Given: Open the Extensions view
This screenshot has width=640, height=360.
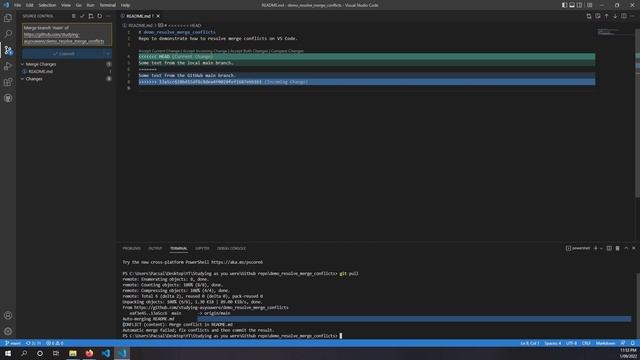Looking at the screenshot, I should [x=8, y=82].
